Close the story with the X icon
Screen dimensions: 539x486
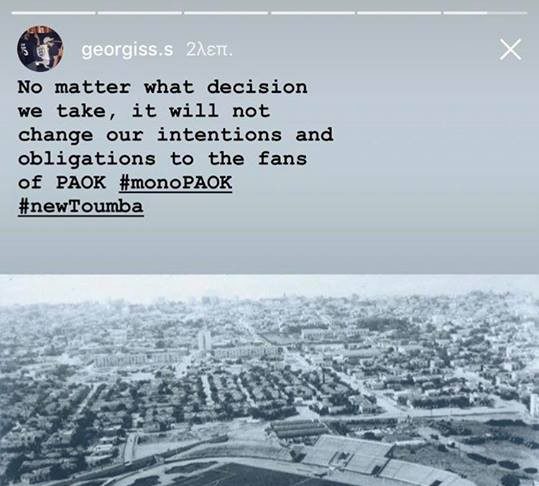click(x=510, y=49)
